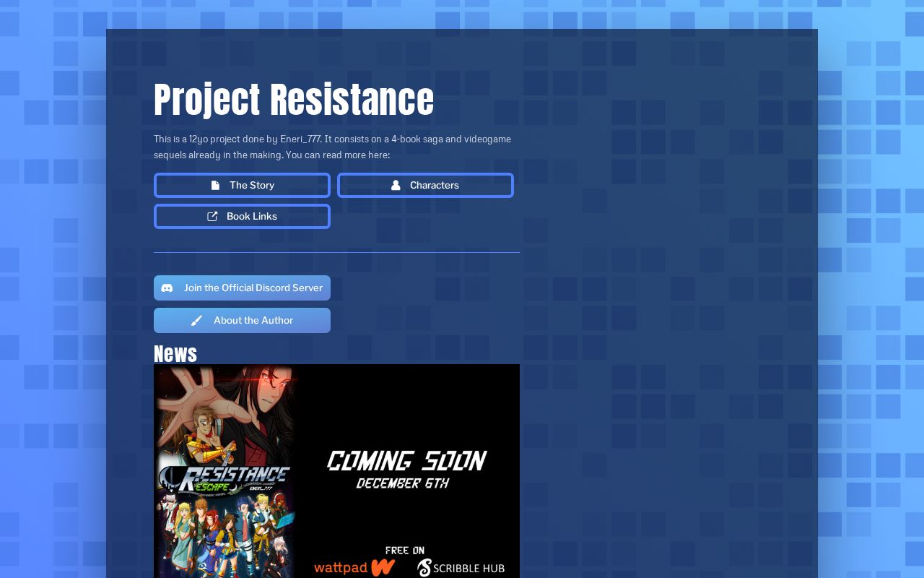Image resolution: width=924 pixels, height=578 pixels.
Task: Click the Coming Soon text in the banner
Action: click(x=406, y=461)
